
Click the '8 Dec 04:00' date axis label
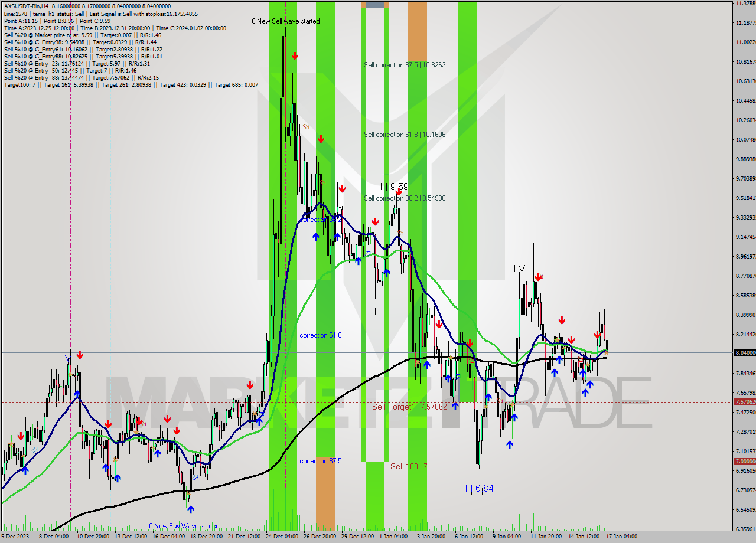pos(53,537)
